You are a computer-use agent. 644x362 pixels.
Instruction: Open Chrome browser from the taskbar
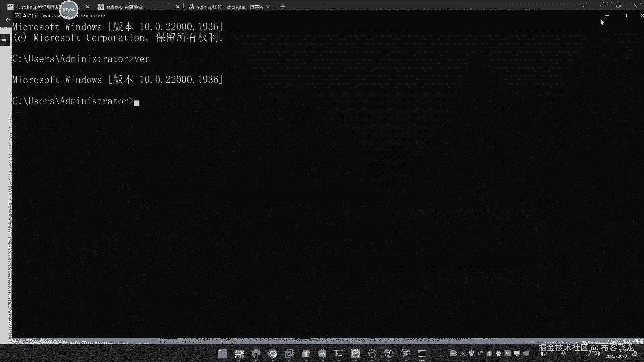pyautogui.click(x=273, y=354)
